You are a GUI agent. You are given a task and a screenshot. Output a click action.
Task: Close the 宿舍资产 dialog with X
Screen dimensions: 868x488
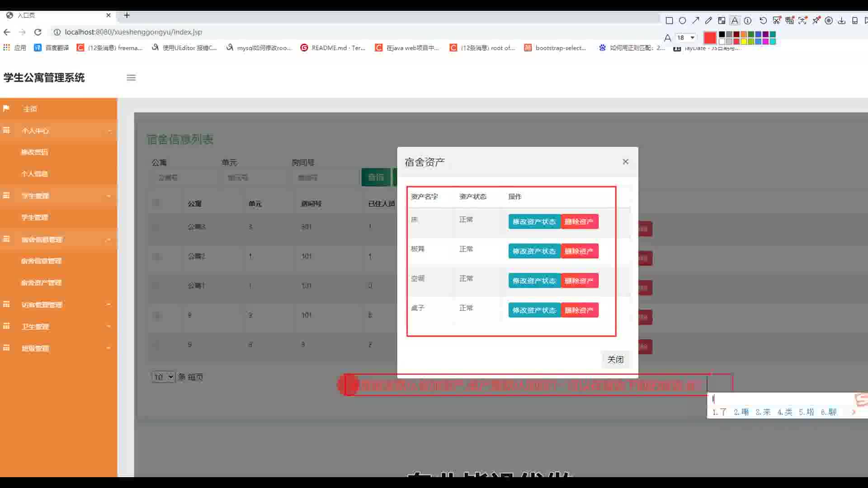coord(626,162)
